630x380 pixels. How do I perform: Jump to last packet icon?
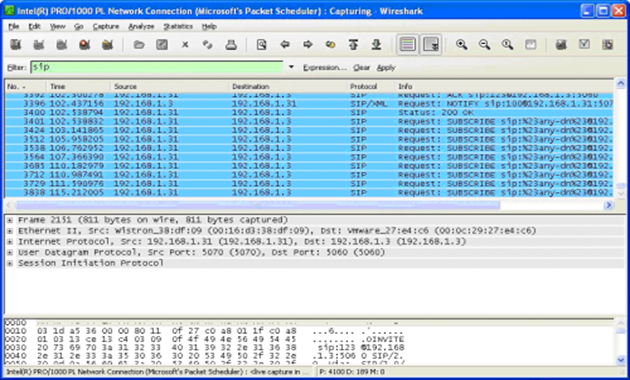pyautogui.click(x=376, y=45)
